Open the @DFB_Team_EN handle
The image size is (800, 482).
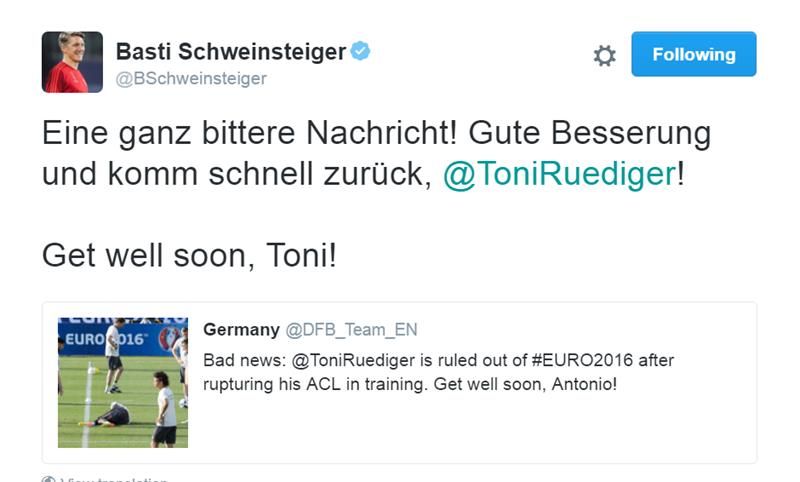pyautogui.click(x=352, y=329)
